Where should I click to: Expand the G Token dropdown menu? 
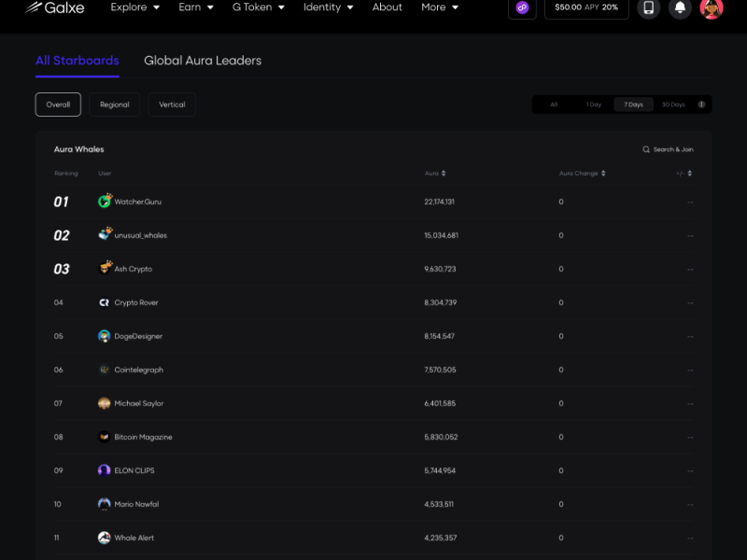259,7
